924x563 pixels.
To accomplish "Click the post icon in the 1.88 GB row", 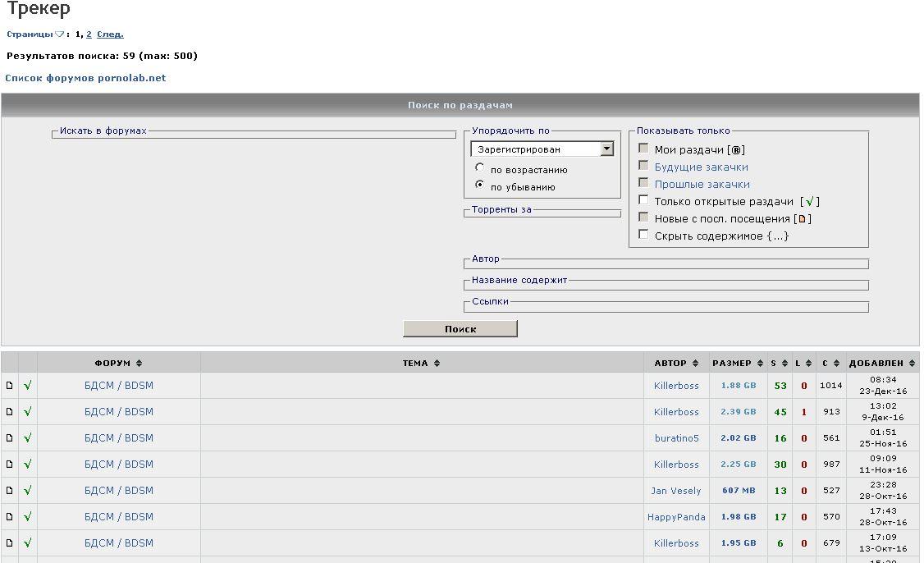I will (10, 386).
